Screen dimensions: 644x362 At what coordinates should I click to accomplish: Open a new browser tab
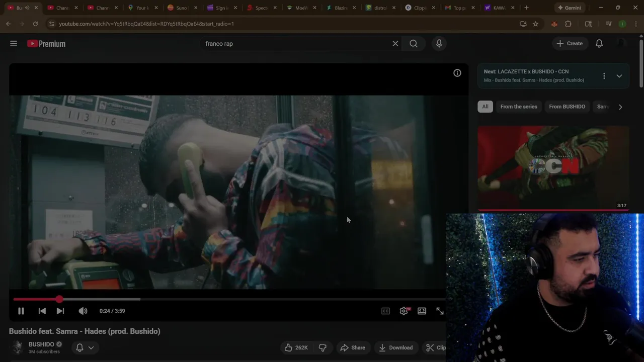[x=526, y=8]
